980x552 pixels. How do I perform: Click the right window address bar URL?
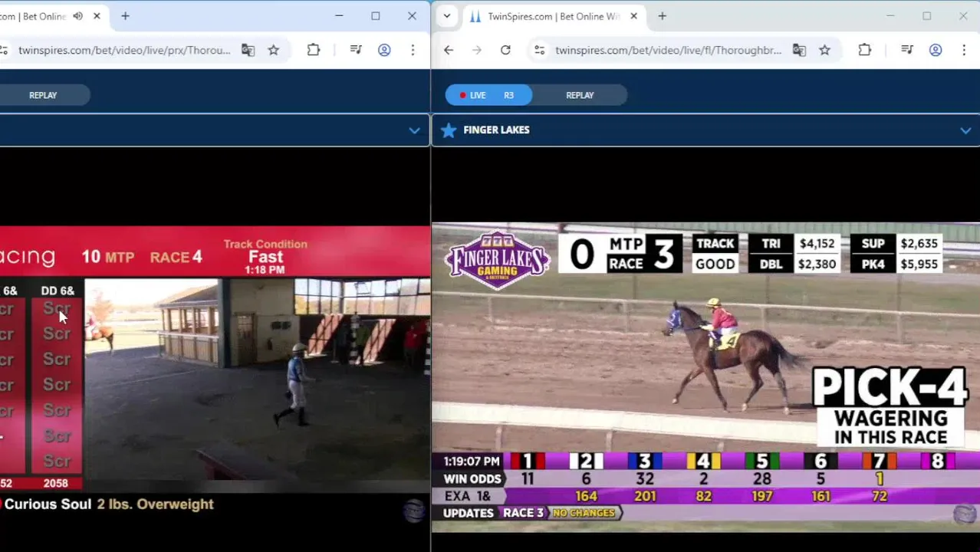click(668, 50)
